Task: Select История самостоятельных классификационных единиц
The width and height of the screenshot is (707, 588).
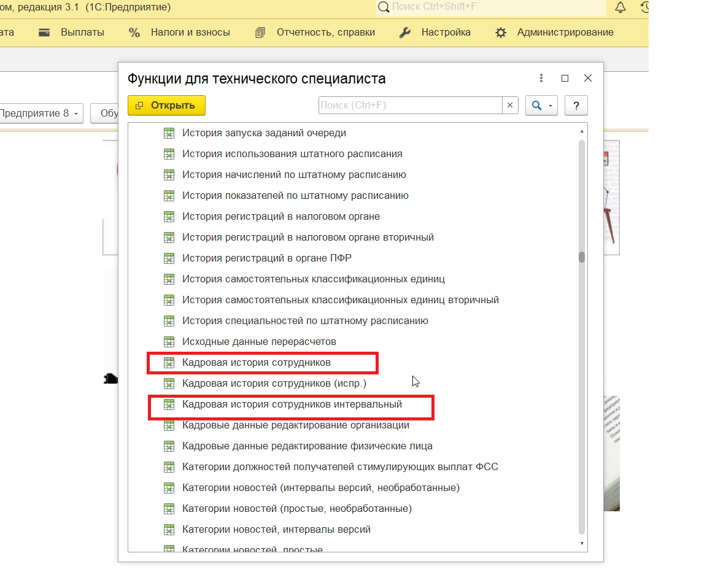Action: click(314, 279)
